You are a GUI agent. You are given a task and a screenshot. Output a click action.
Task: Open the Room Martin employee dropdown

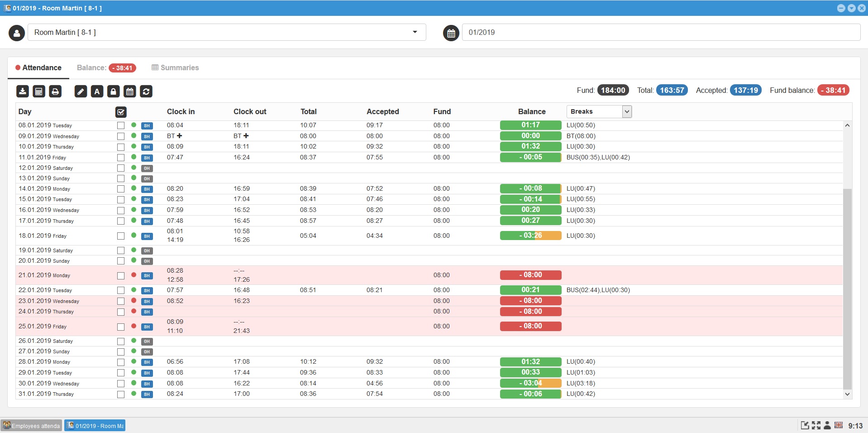(x=227, y=32)
